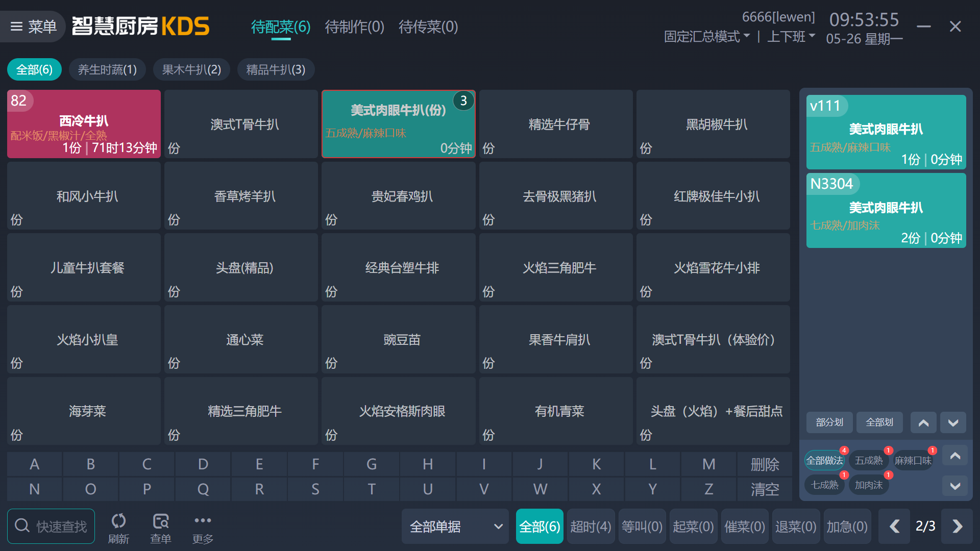Screen dimensions: 980x551
Task: Filter by 等叫(0) status
Action: click(x=642, y=526)
